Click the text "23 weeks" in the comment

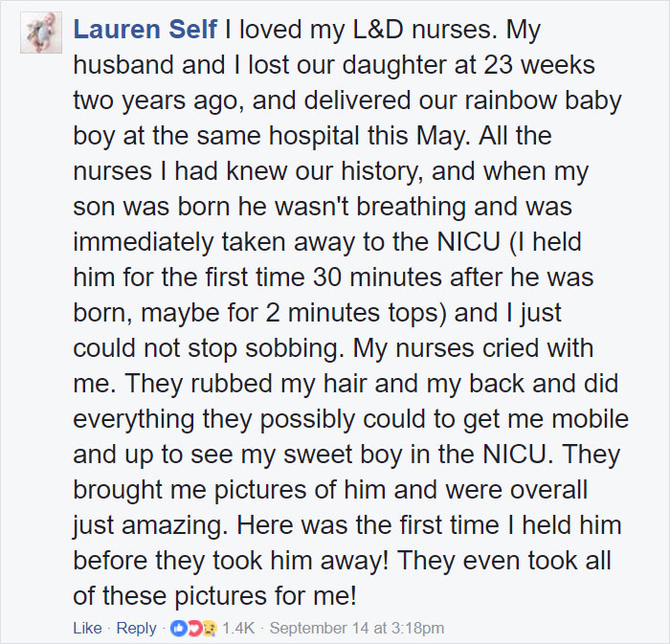click(x=539, y=65)
